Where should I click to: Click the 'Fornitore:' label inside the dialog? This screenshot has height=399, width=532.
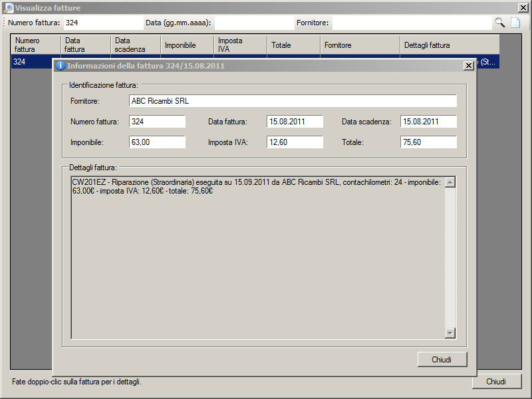pyautogui.click(x=85, y=101)
